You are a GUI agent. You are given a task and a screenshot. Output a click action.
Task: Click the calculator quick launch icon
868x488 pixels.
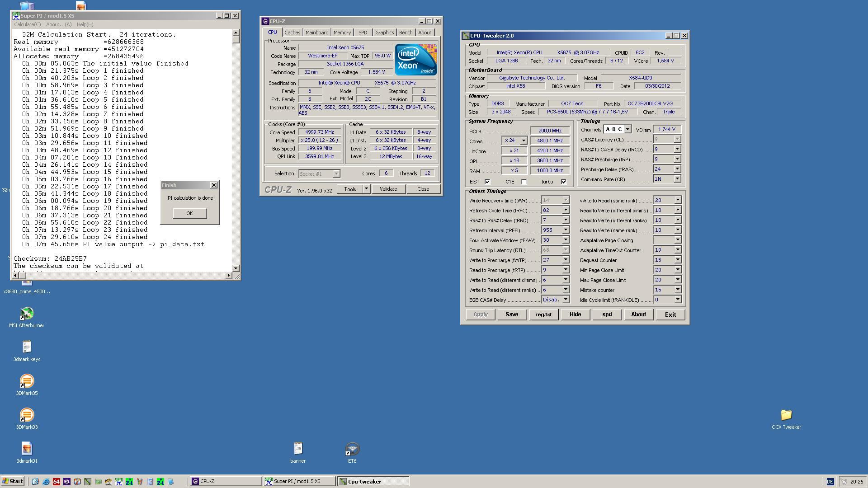(150, 482)
